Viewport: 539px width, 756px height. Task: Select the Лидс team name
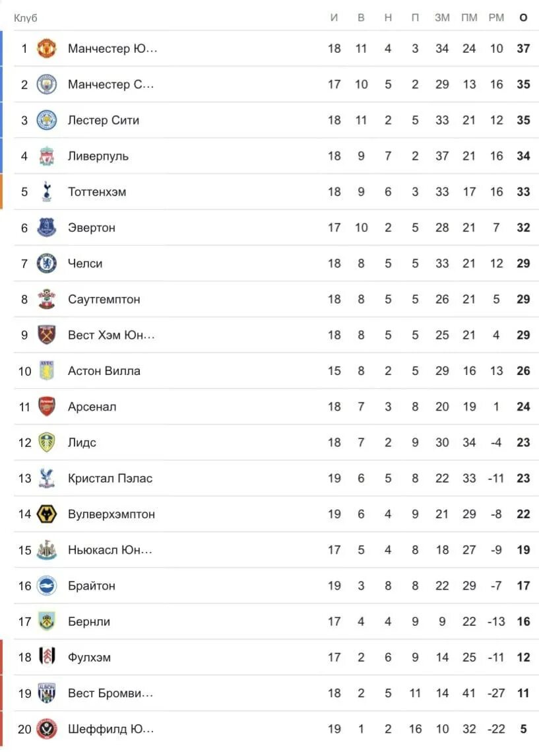(82, 442)
